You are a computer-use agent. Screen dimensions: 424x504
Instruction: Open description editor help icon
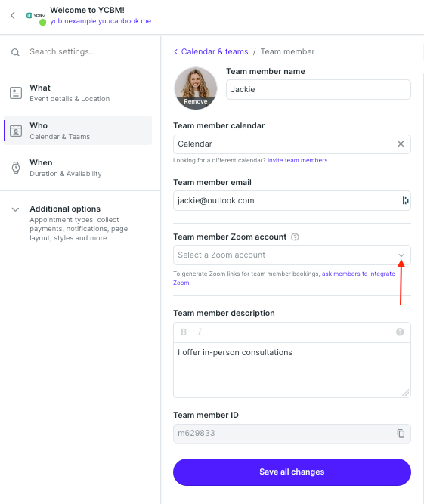pyautogui.click(x=400, y=332)
